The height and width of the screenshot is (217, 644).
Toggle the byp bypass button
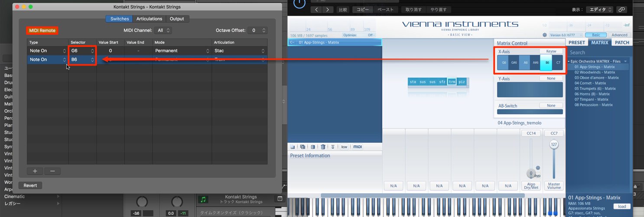click(538, 176)
